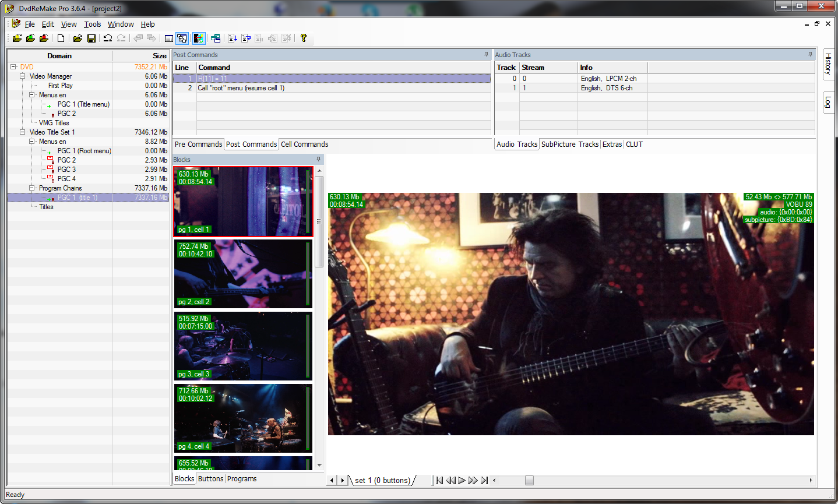Select the pg 3, cell 3 thumbnail

tap(243, 346)
